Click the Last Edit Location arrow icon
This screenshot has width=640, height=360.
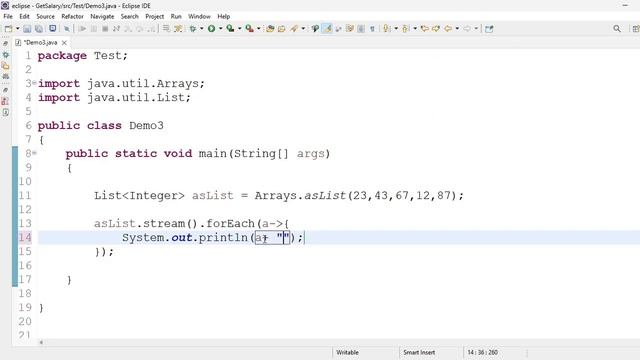[x=424, y=29]
